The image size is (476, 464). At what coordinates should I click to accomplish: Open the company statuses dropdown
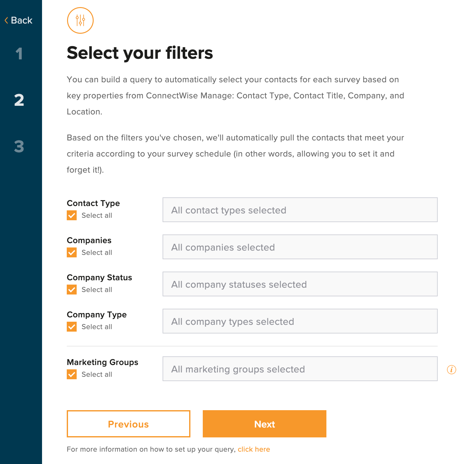tap(300, 284)
